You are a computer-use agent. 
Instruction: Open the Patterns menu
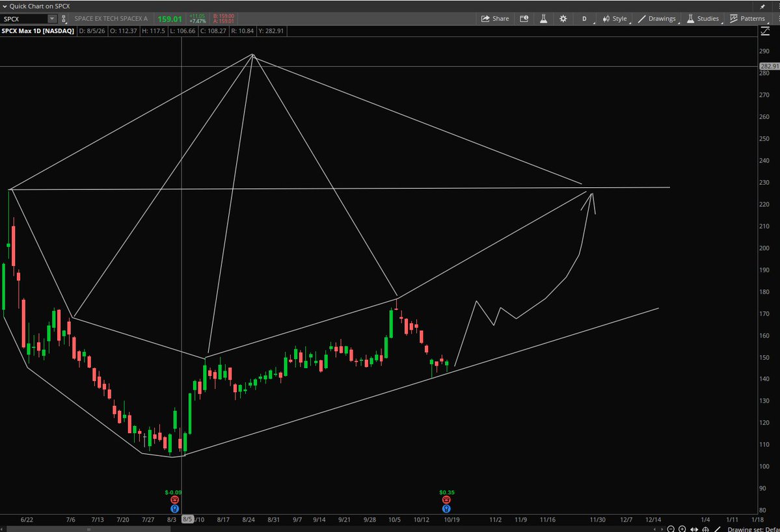(x=747, y=18)
